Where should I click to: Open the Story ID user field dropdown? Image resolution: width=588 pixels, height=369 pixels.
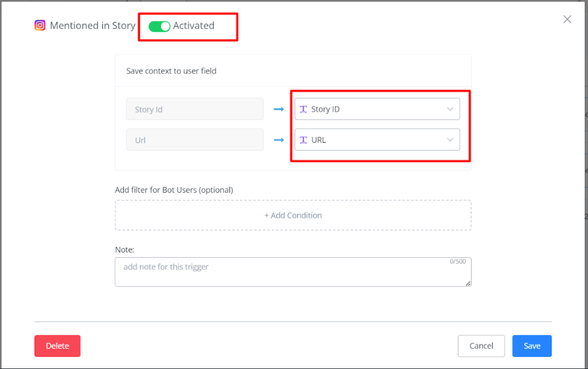[377, 109]
